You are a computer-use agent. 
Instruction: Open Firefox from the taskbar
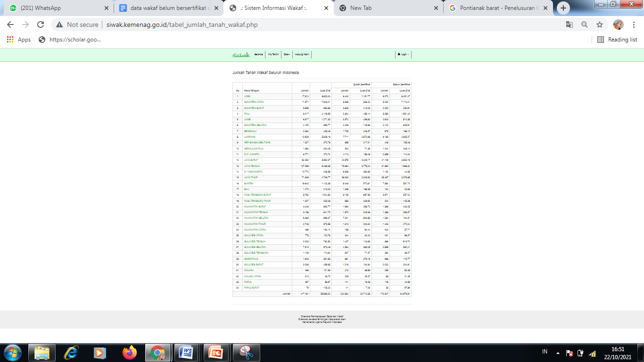coord(129,352)
